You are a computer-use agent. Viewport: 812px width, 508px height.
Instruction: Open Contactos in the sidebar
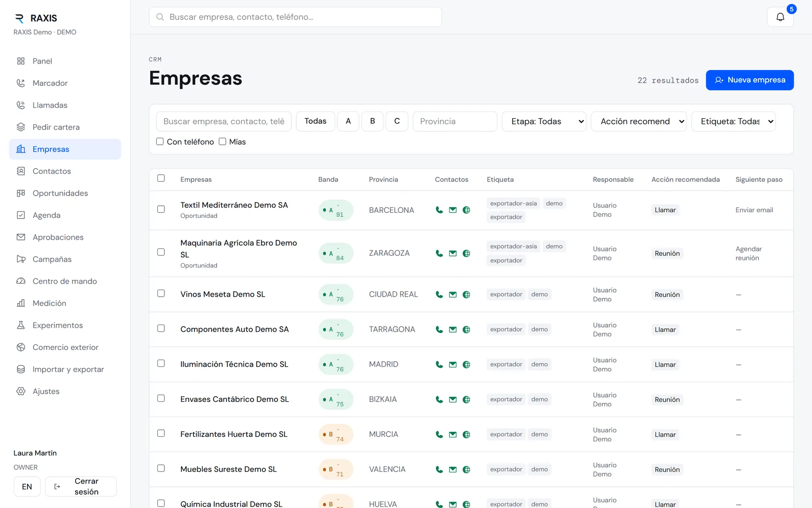coord(65,171)
